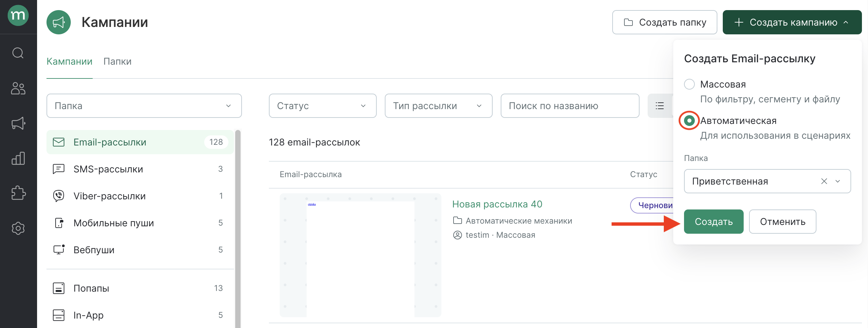Viewport: 868px width, 328px height.
Task: Open the customers people icon in the sidebar
Action: 18,88
